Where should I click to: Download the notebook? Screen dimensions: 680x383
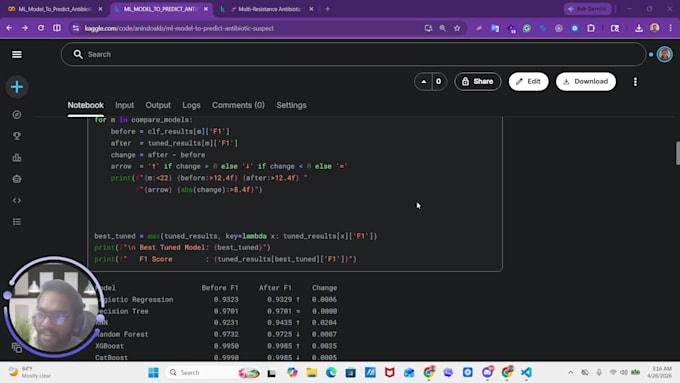point(585,82)
